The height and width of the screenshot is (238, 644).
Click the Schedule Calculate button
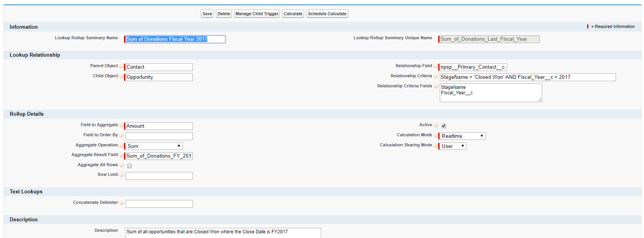(327, 14)
